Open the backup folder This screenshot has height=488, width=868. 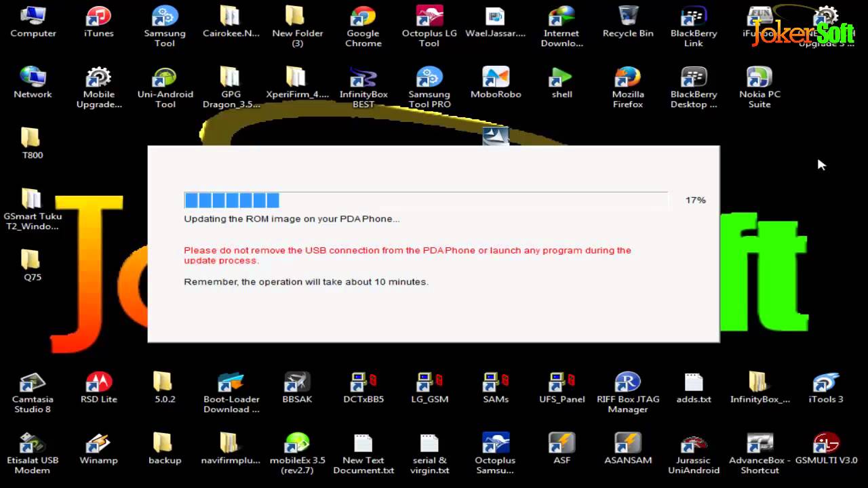tap(165, 449)
